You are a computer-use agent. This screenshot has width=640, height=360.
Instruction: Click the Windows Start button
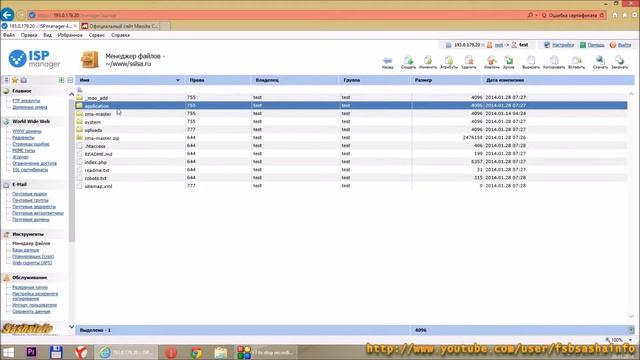[8, 352]
